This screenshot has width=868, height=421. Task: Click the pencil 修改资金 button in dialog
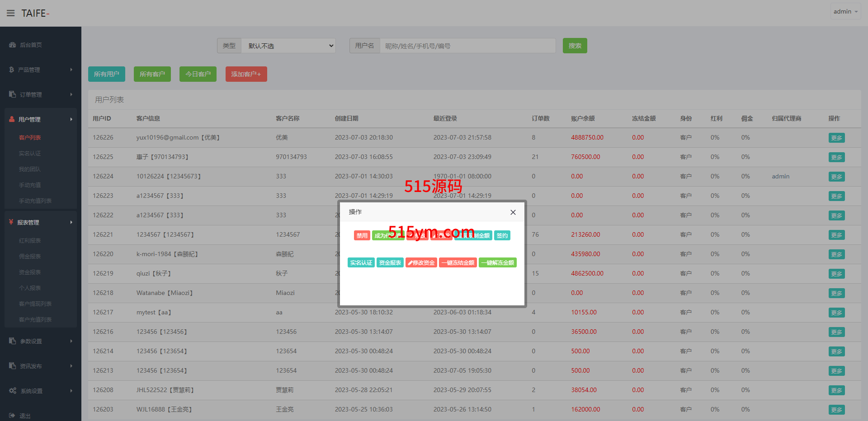[x=421, y=263]
